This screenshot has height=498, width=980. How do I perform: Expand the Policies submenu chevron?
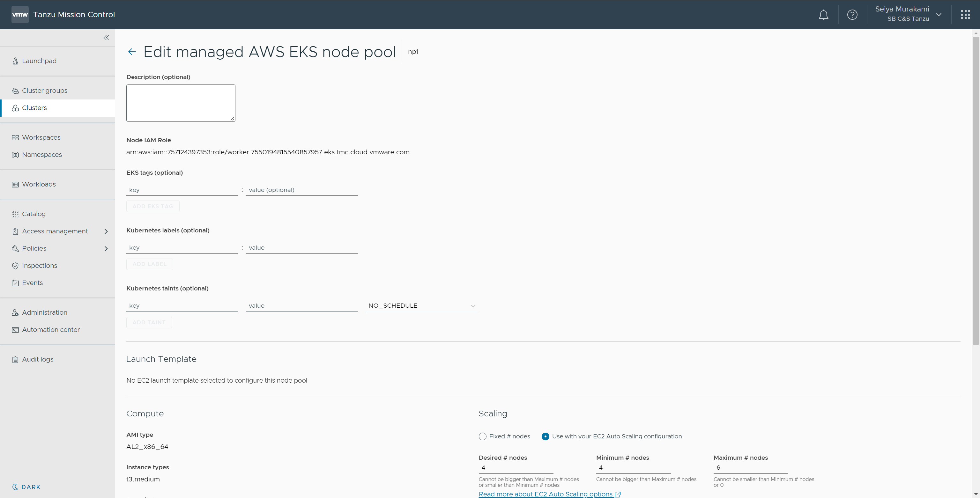coord(106,249)
